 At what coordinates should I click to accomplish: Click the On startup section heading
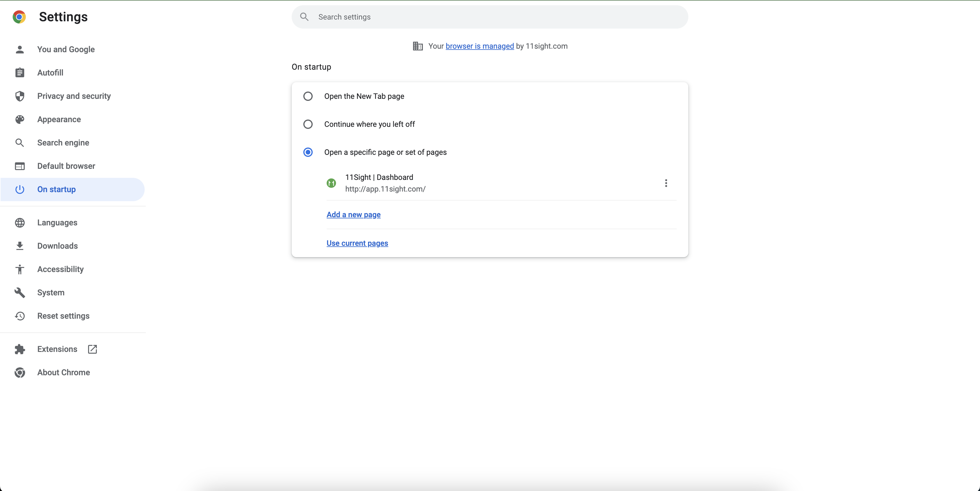(311, 67)
